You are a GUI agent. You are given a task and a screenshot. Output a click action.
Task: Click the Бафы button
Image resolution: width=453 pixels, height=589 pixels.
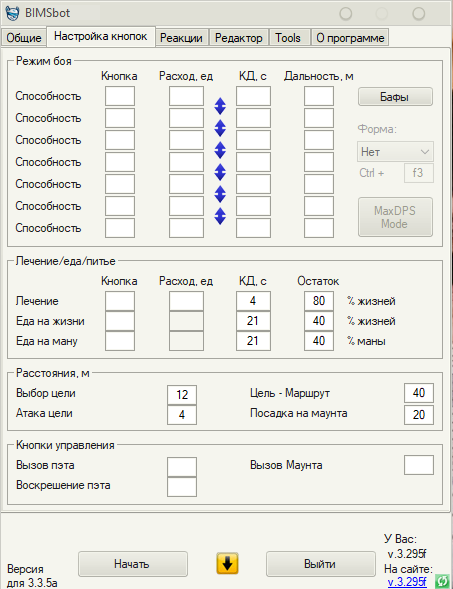[x=395, y=97]
